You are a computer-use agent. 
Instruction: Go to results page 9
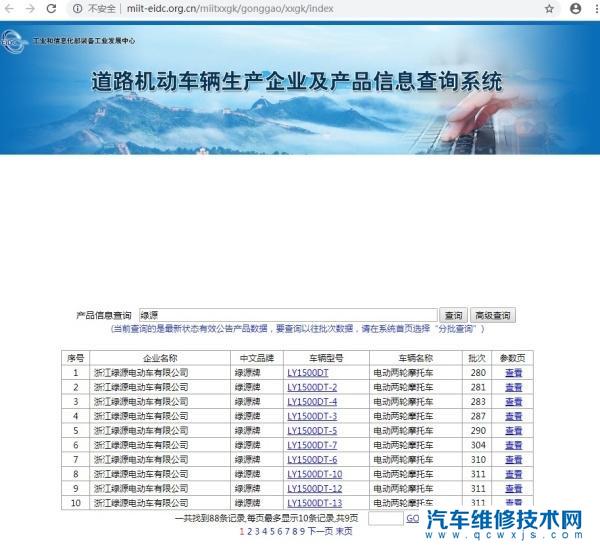[x=302, y=531]
